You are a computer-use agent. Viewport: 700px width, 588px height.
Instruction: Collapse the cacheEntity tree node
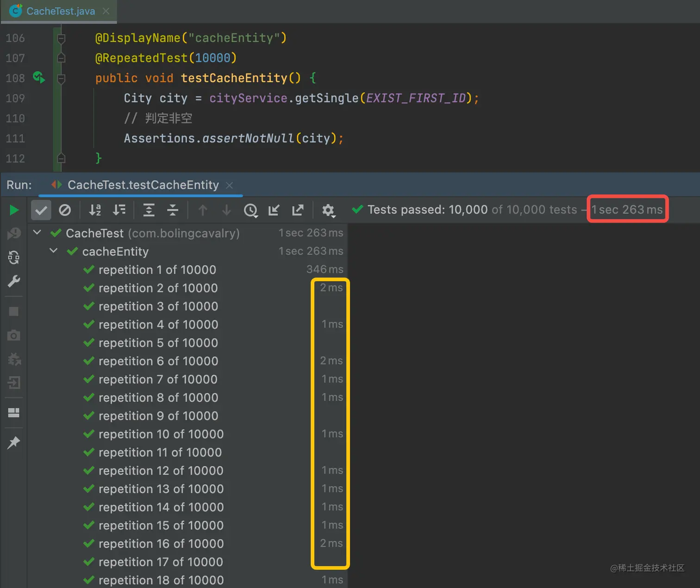coord(54,251)
